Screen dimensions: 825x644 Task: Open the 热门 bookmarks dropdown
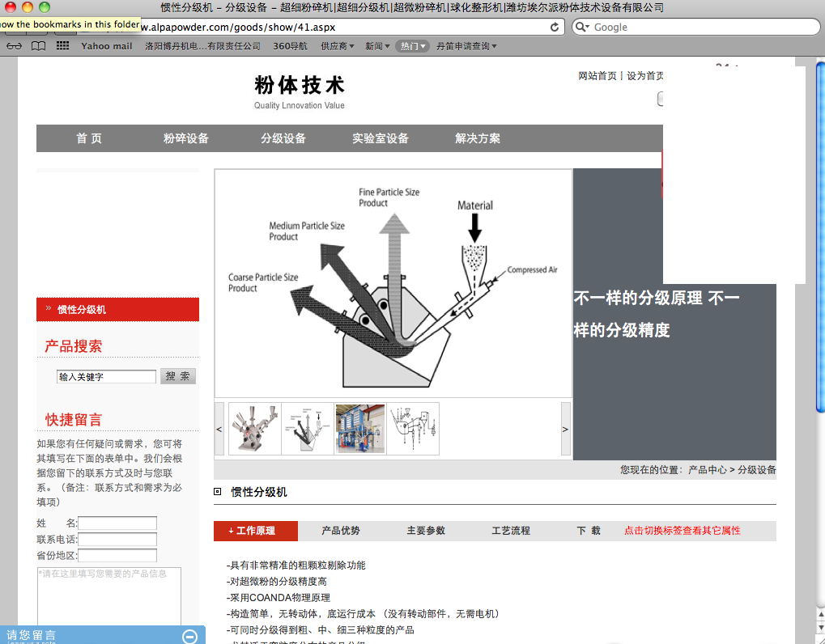(x=412, y=46)
